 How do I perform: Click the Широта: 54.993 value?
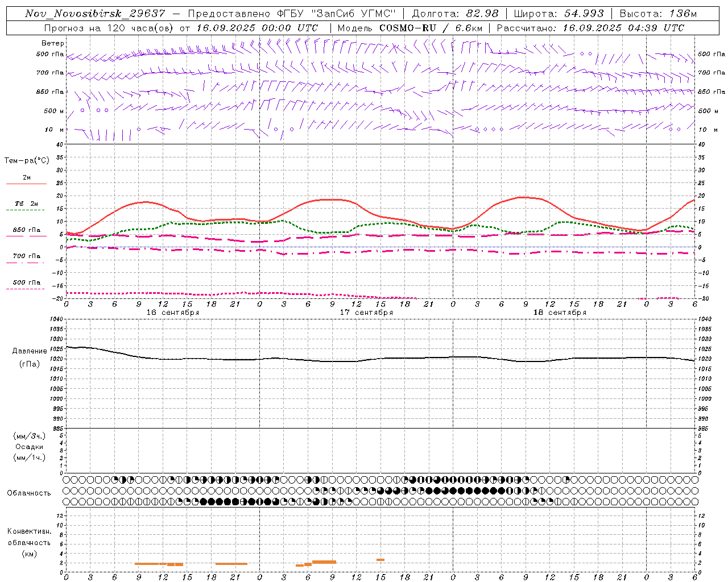(x=559, y=14)
